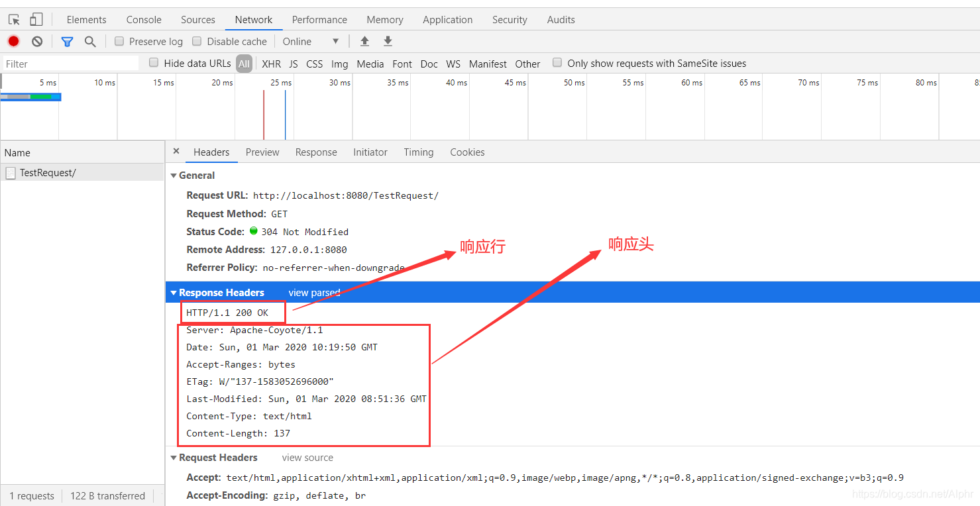Select the TestRequest/ row in request list
This screenshot has width=980, height=506.
82,173
